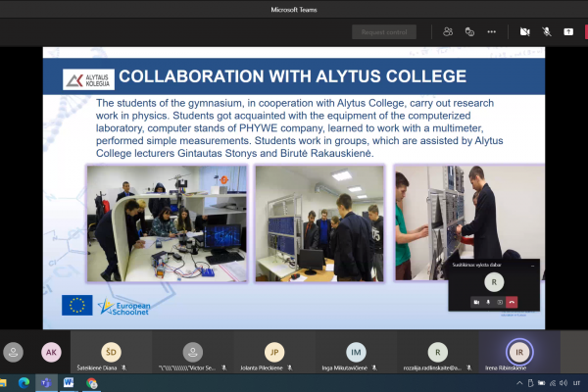Open the More actions ellipsis menu
This screenshot has height=392, width=588.
coord(491,32)
